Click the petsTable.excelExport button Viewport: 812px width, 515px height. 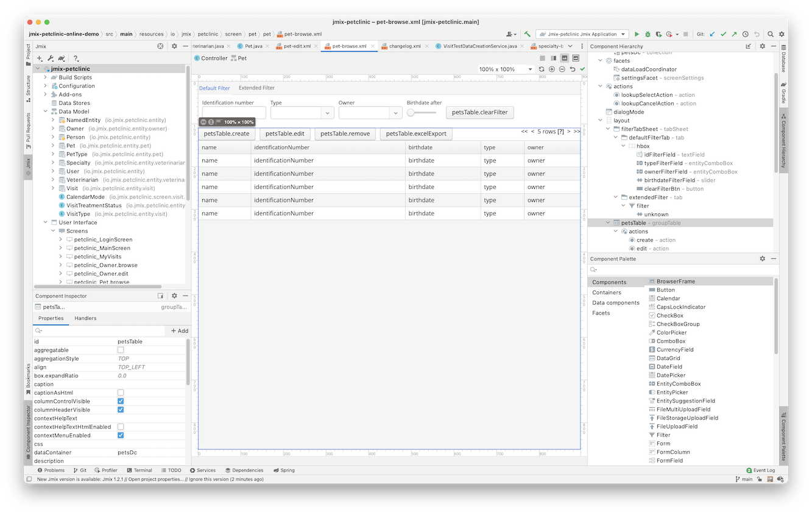416,133
